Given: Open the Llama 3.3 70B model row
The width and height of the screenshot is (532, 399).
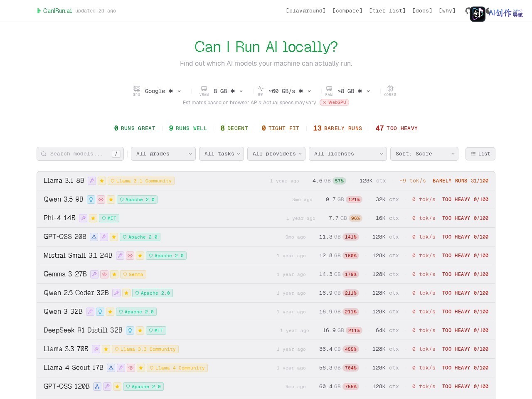Looking at the screenshot, I should (266, 349).
